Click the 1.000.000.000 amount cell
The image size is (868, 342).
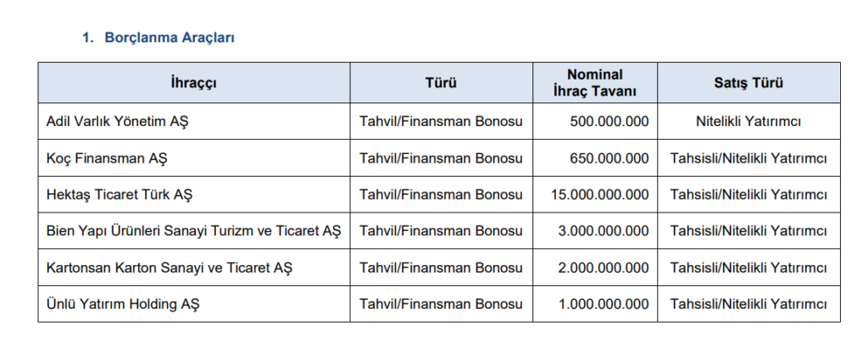click(595, 304)
